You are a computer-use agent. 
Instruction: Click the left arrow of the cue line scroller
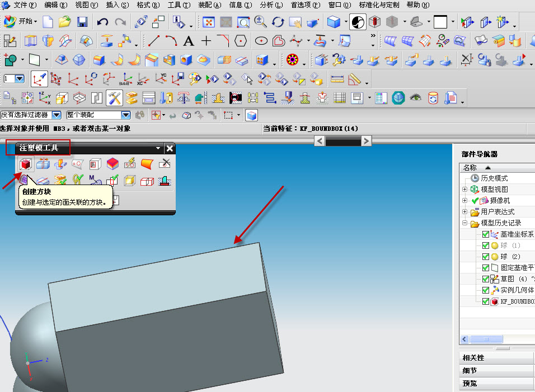[x=320, y=141]
